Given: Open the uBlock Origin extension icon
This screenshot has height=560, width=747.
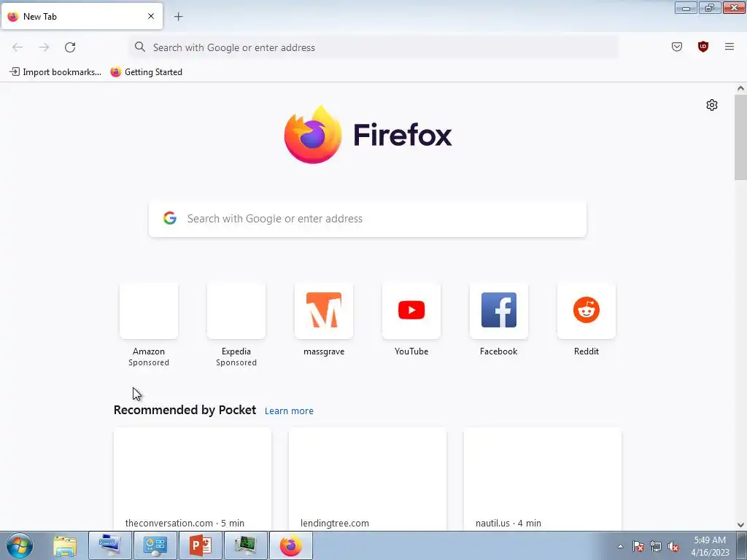Looking at the screenshot, I should [703, 47].
